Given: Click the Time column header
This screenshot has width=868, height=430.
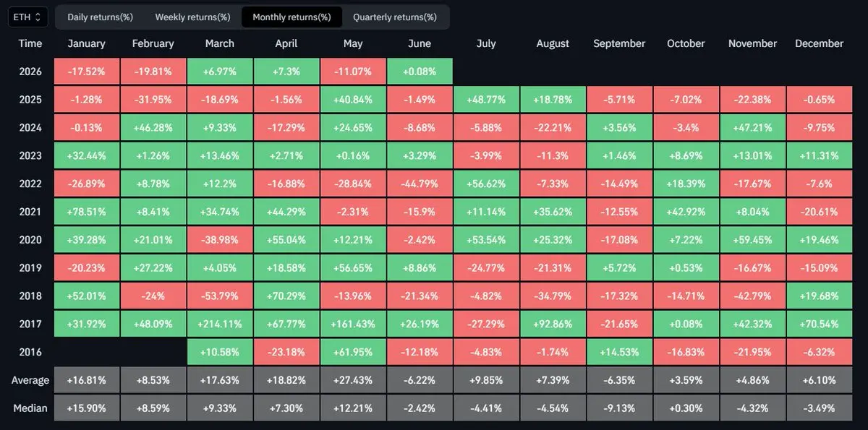Looking at the screenshot, I should click(x=30, y=43).
